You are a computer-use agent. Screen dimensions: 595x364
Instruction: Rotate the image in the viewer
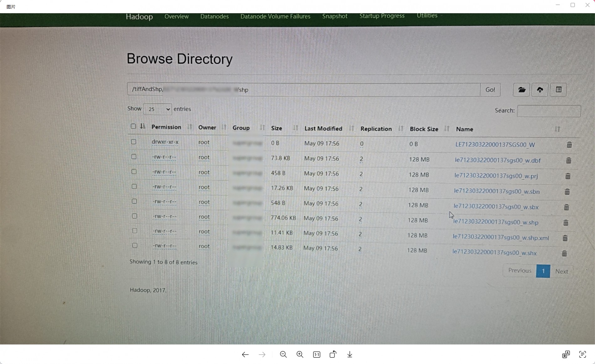pyautogui.click(x=333, y=354)
